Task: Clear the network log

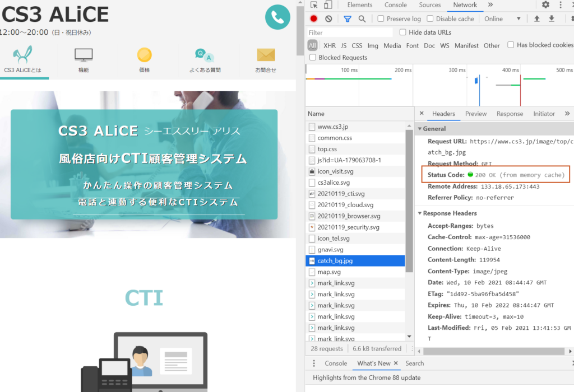Action: click(x=328, y=18)
